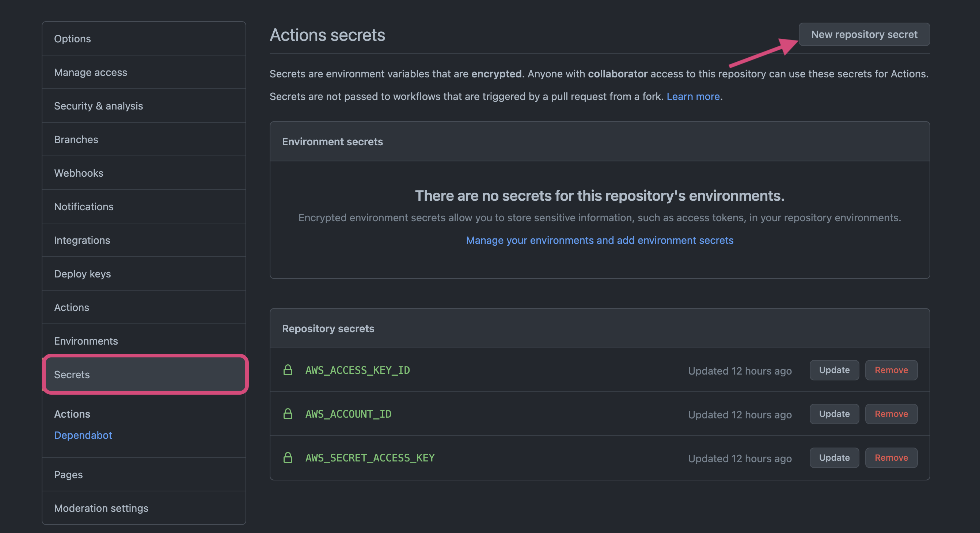
Task: Remove the AWS_ACCOUNT_ID secret
Action: (891, 414)
